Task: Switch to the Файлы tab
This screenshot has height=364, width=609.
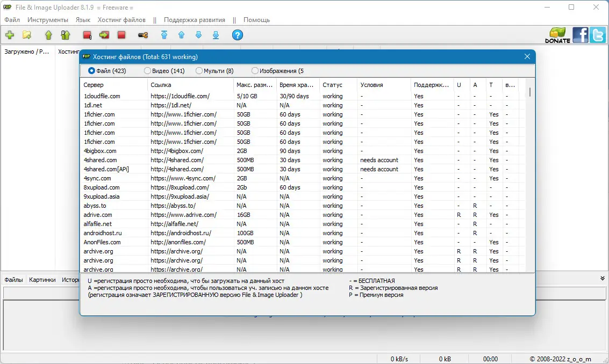Action: 13,279
